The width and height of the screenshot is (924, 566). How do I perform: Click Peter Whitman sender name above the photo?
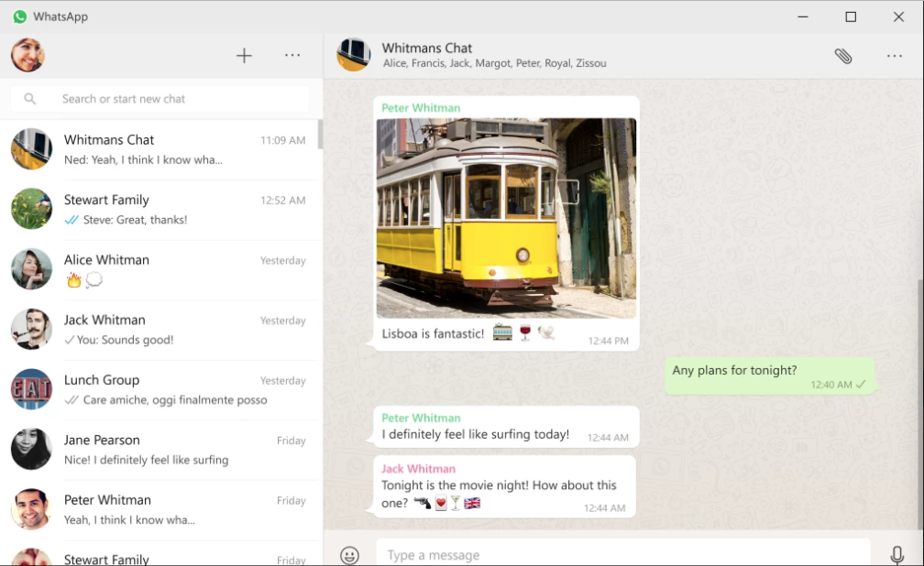coord(421,108)
